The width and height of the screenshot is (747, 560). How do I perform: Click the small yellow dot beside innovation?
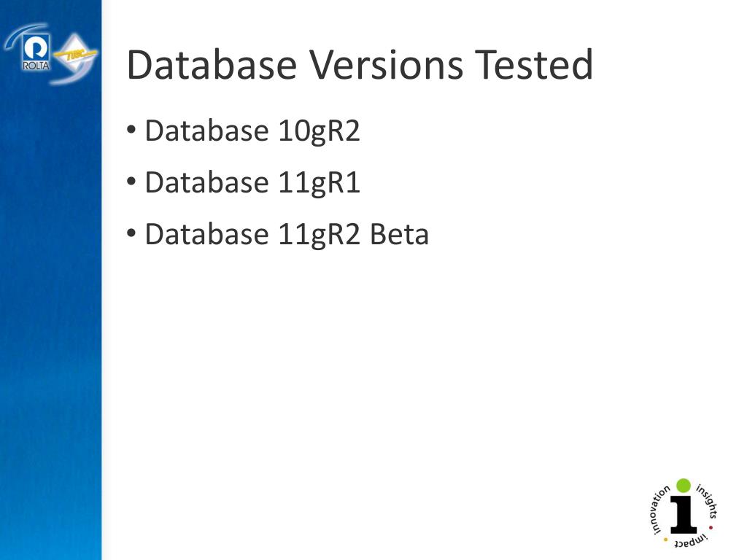[665, 540]
